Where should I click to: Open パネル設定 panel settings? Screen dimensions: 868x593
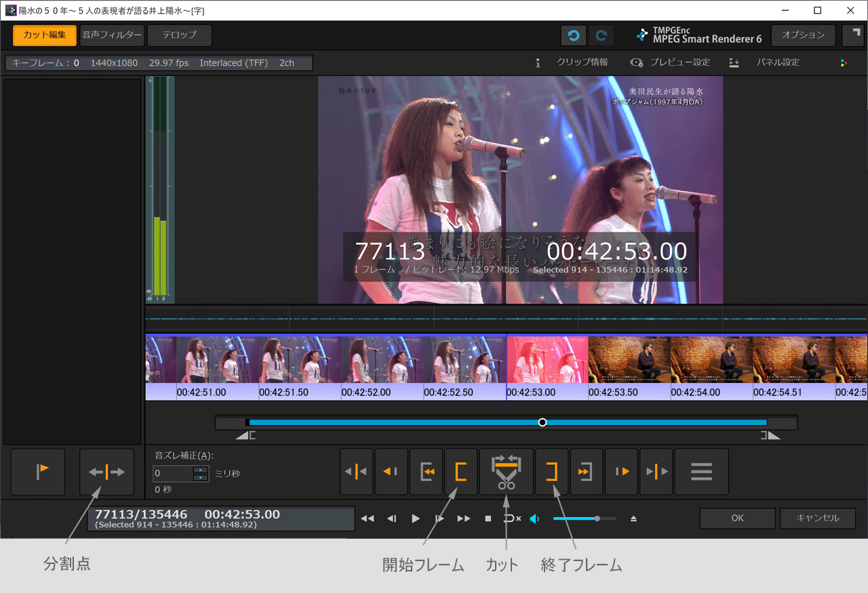(x=765, y=62)
